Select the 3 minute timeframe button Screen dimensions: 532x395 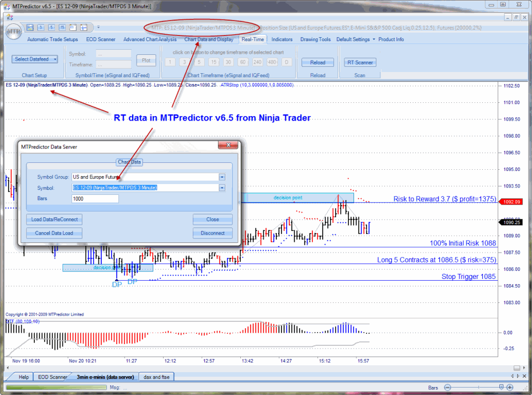pyautogui.click(x=185, y=62)
